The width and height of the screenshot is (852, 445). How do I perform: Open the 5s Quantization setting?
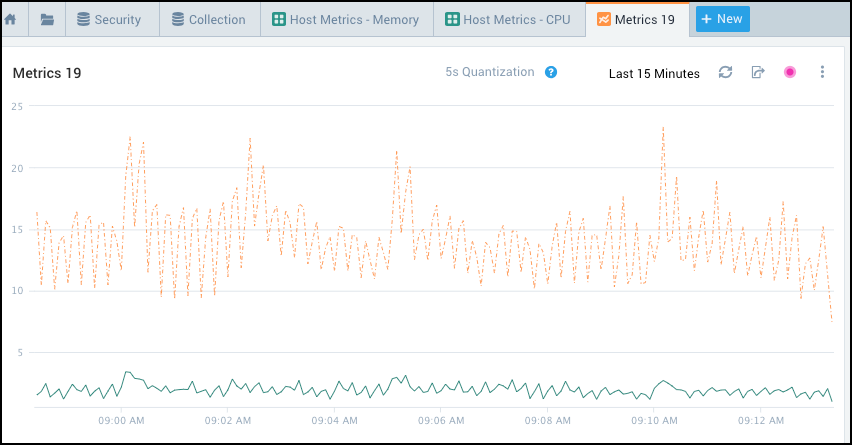(490, 72)
